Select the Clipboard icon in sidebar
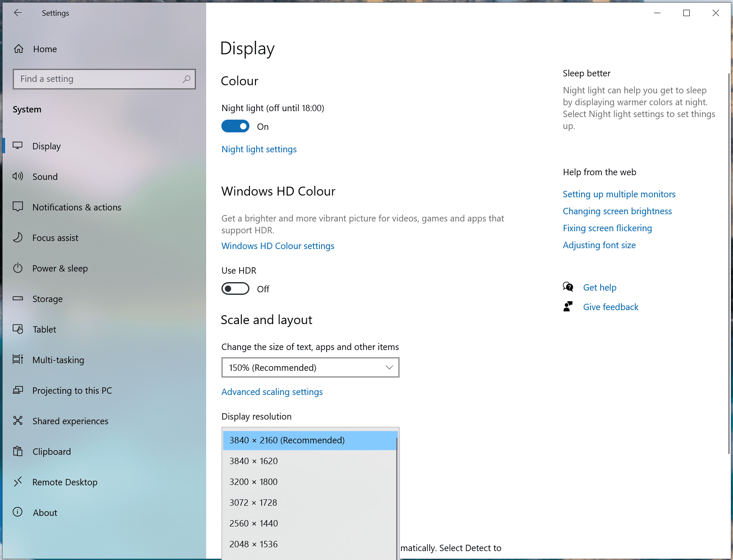This screenshot has height=560, width=733. pos(18,451)
